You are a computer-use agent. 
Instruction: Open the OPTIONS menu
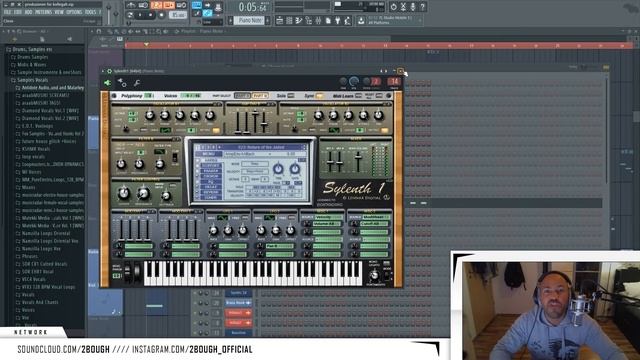pos(74,12)
